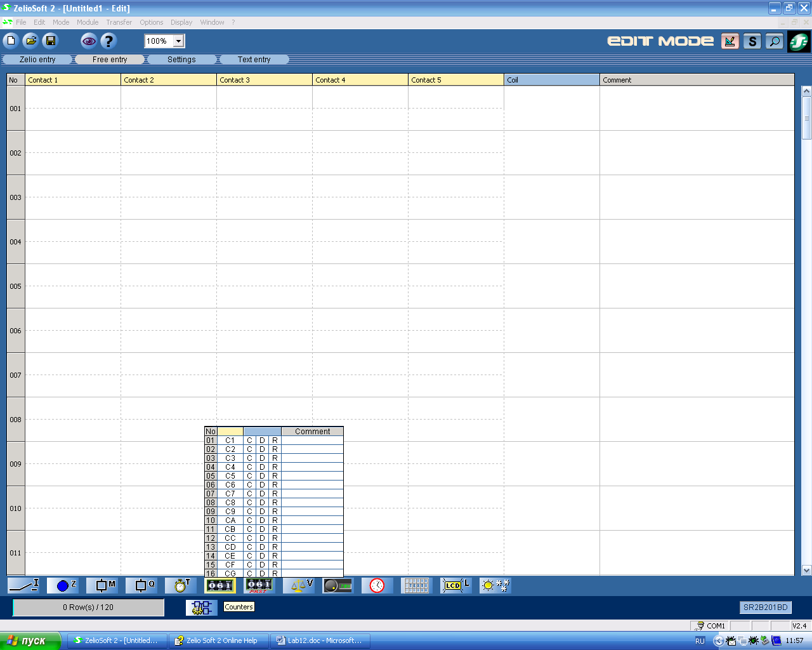Open the File menu
Image resolution: width=812 pixels, height=650 pixels.
[21, 22]
